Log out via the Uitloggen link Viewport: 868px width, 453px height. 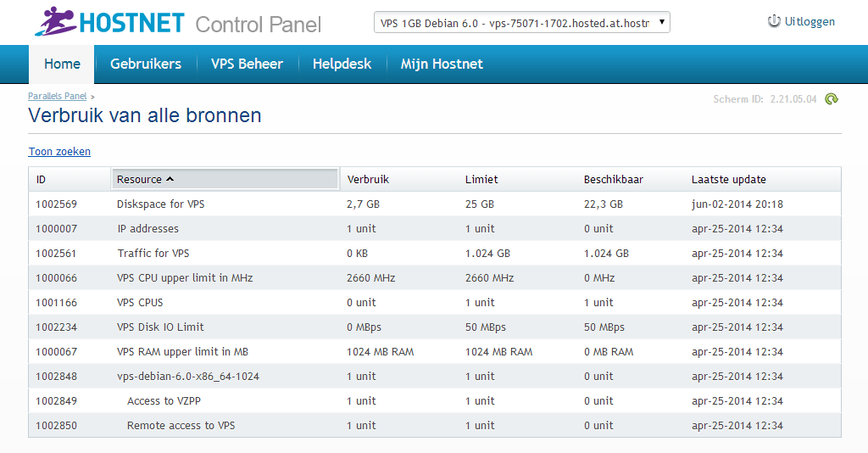pos(810,21)
